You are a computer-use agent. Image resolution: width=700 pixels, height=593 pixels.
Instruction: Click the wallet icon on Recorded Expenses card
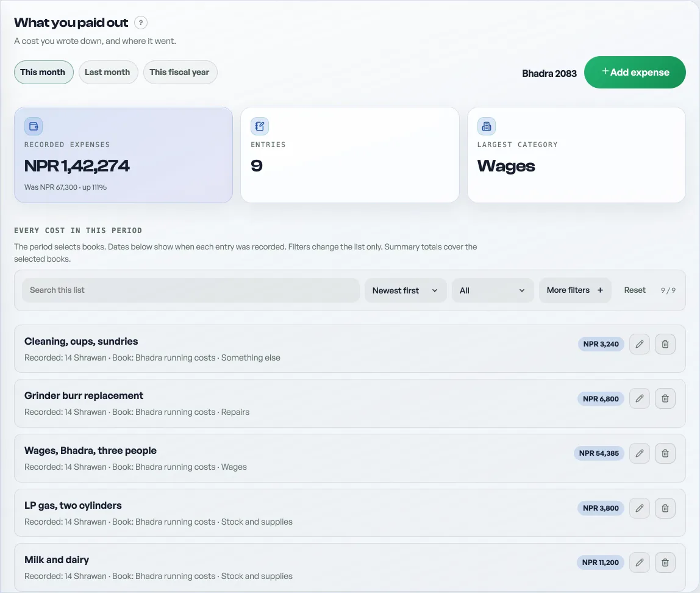tap(34, 126)
